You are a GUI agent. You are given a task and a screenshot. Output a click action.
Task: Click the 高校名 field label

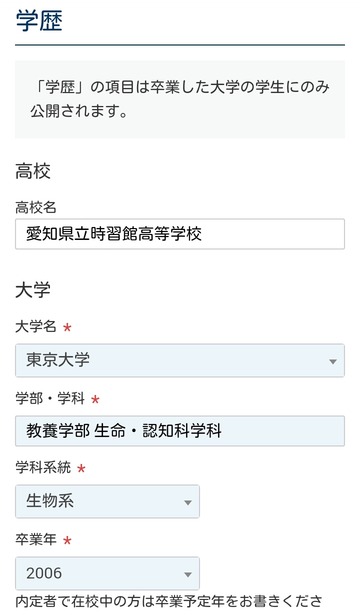click(36, 207)
